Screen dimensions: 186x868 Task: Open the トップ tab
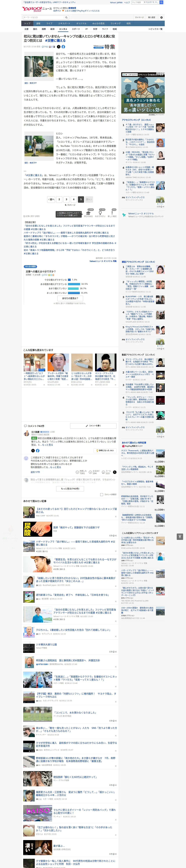[x=27, y=24]
